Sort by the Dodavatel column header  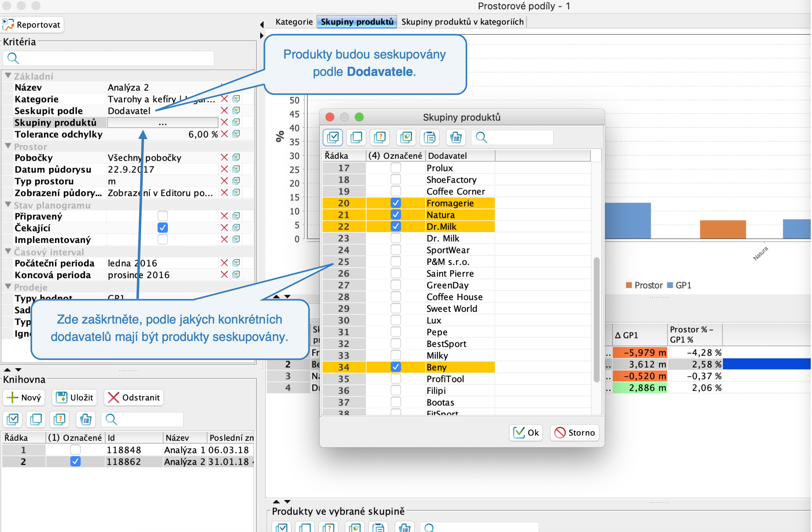tap(460, 156)
